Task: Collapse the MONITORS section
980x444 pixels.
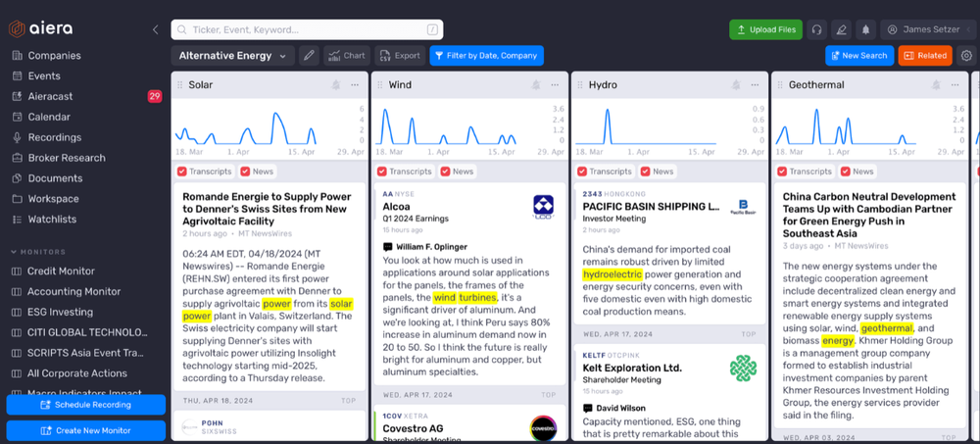Action: click(x=38, y=252)
